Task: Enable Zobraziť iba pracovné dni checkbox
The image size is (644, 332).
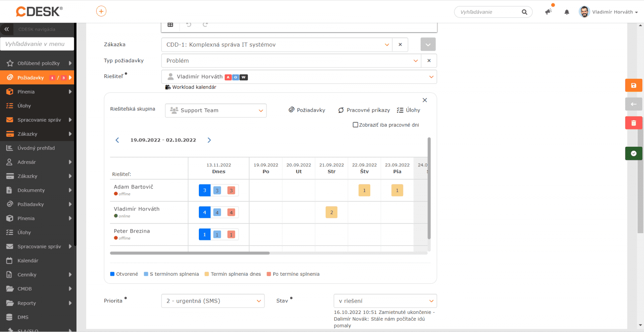Action: tap(355, 125)
